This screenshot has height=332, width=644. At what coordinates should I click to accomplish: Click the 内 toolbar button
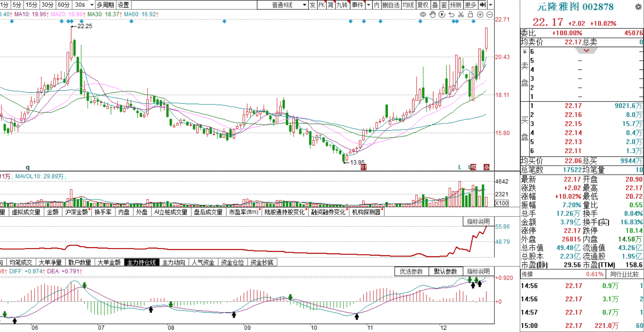coord(376,5)
